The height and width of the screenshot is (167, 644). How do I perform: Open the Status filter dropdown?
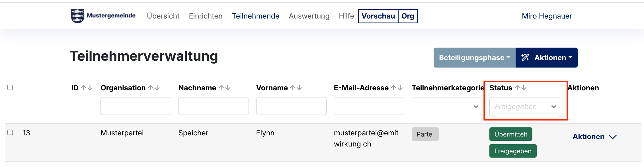(x=524, y=107)
